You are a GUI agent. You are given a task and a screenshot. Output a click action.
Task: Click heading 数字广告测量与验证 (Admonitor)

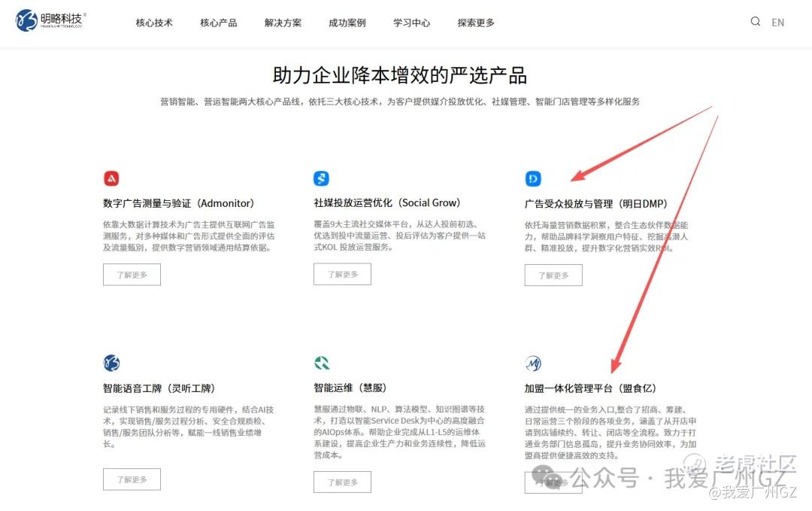pos(179,203)
